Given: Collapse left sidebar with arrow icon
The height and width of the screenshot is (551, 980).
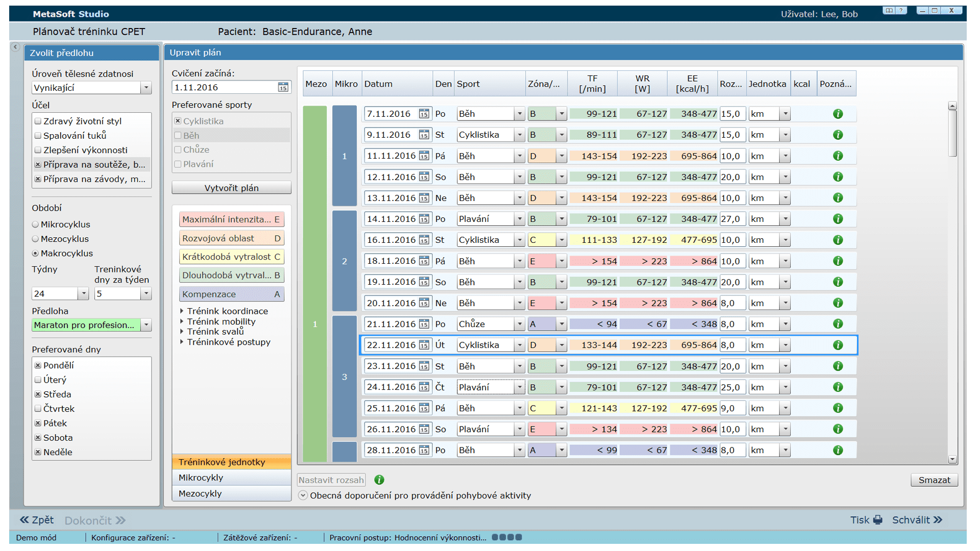Looking at the screenshot, I should [x=15, y=47].
